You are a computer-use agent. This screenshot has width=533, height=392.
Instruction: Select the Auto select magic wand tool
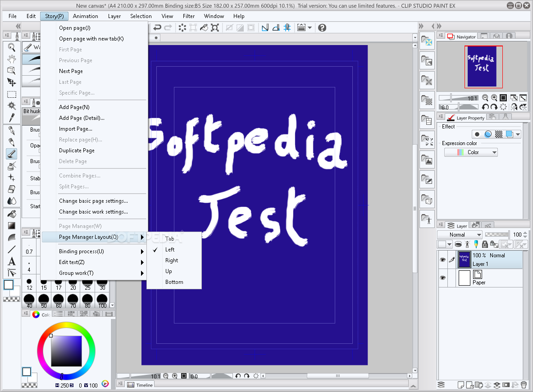(x=12, y=106)
